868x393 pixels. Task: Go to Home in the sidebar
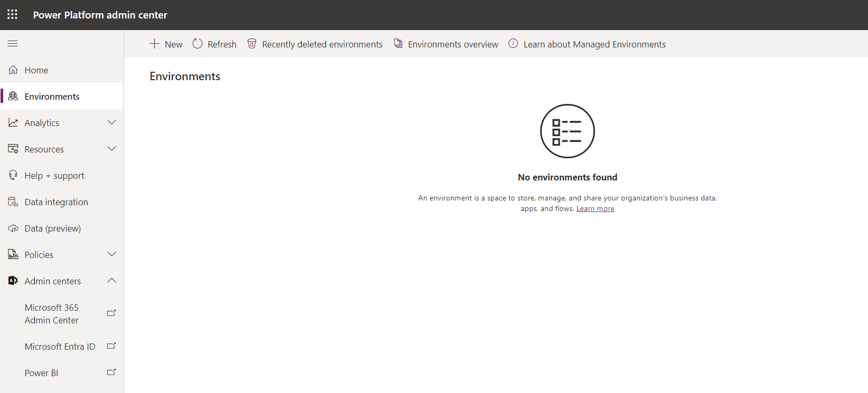pos(62,70)
